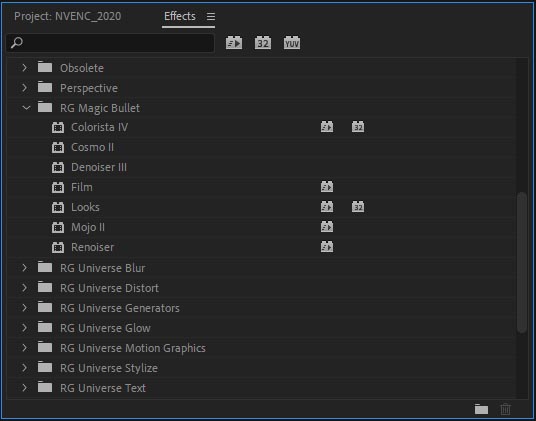Click the Colorista IV effect icon
Screen dimensions: 536x421
pos(58,127)
